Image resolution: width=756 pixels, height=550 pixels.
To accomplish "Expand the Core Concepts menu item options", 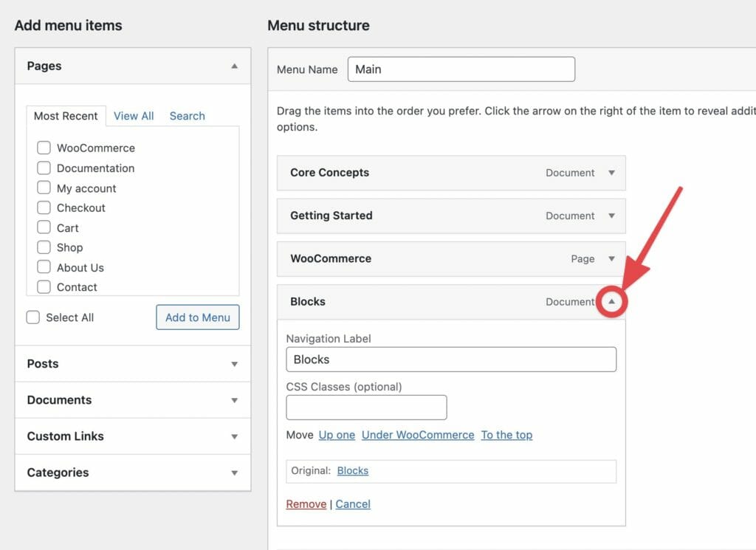I will (x=611, y=173).
